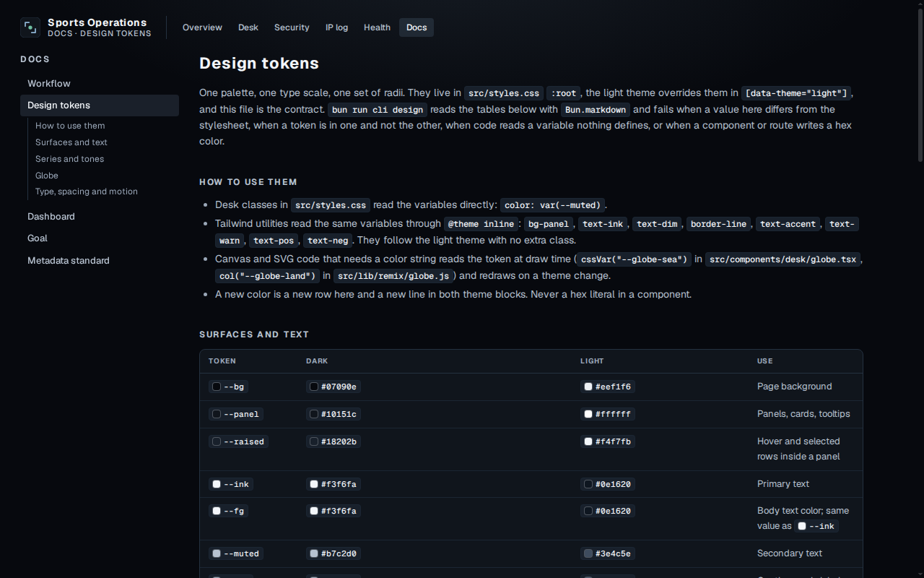The image size is (924, 578).
Task: Select Design tokens in the sidebar
Action: [100, 105]
